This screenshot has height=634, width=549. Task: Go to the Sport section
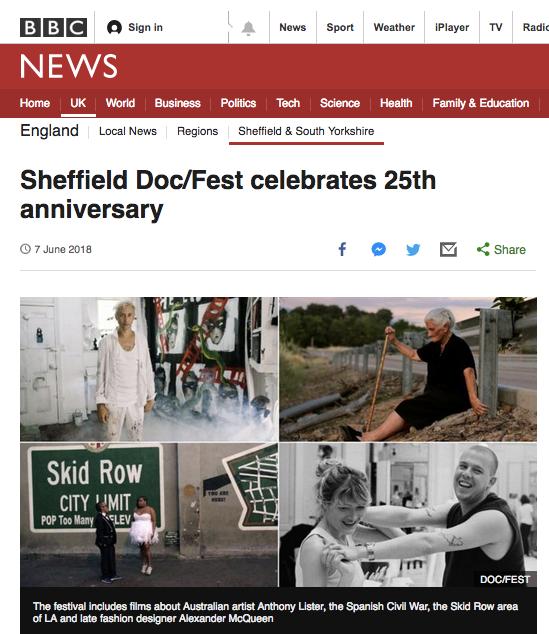tap(340, 27)
